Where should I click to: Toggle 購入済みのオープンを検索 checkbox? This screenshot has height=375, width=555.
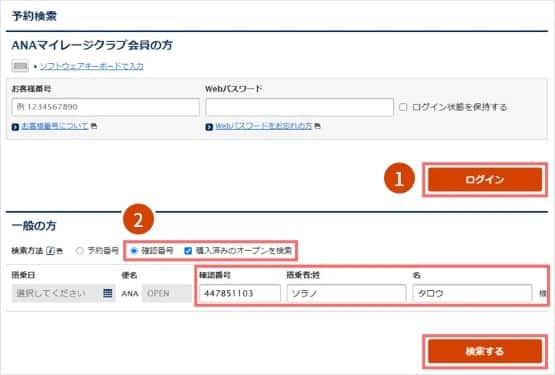tap(188, 251)
